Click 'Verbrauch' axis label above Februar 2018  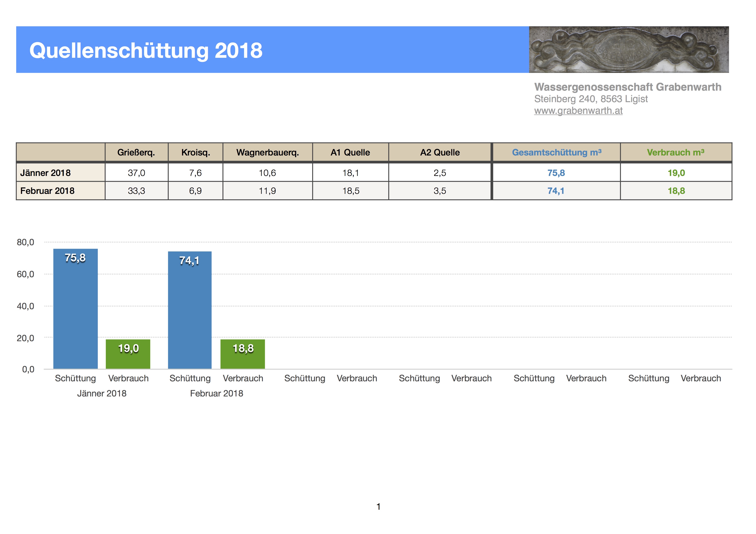243,378
